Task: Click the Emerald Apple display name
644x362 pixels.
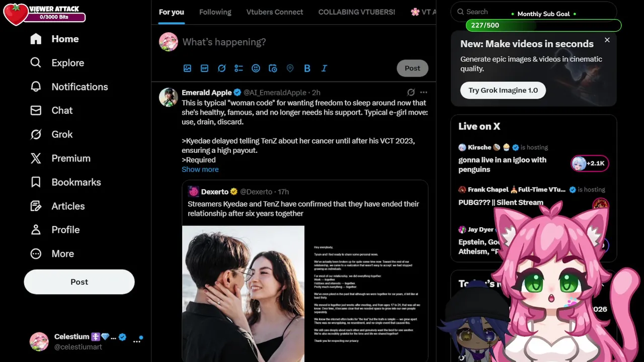Action: (206, 93)
